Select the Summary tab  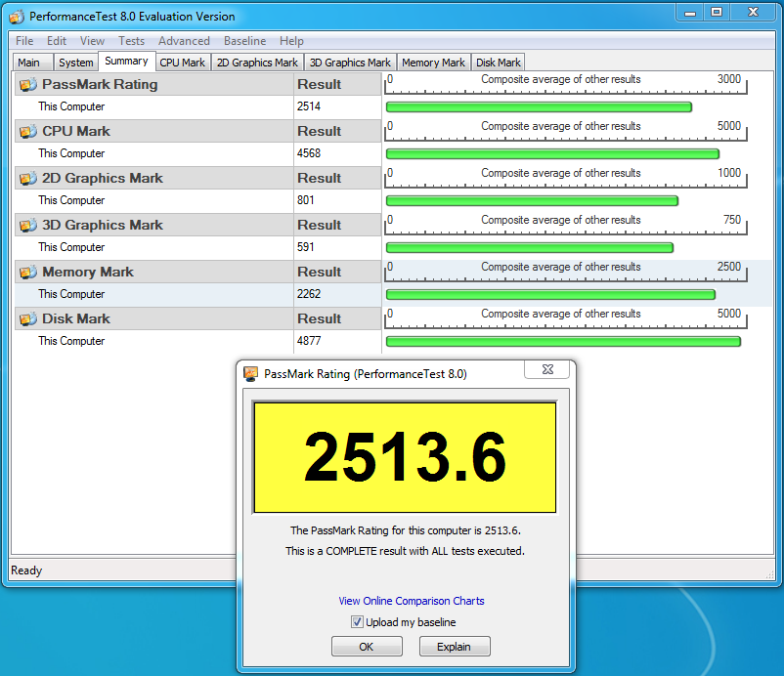126,61
